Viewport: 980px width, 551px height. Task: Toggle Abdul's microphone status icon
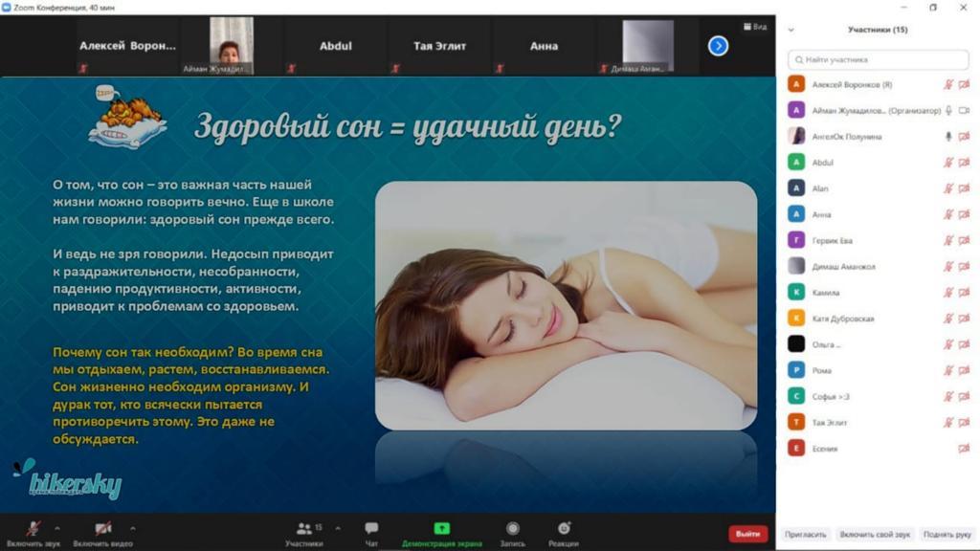tap(947, 162)
